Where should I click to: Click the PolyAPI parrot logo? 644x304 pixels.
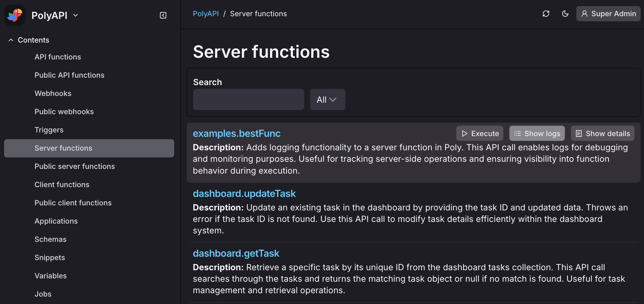pyautogui.click(x=15, y=15)
